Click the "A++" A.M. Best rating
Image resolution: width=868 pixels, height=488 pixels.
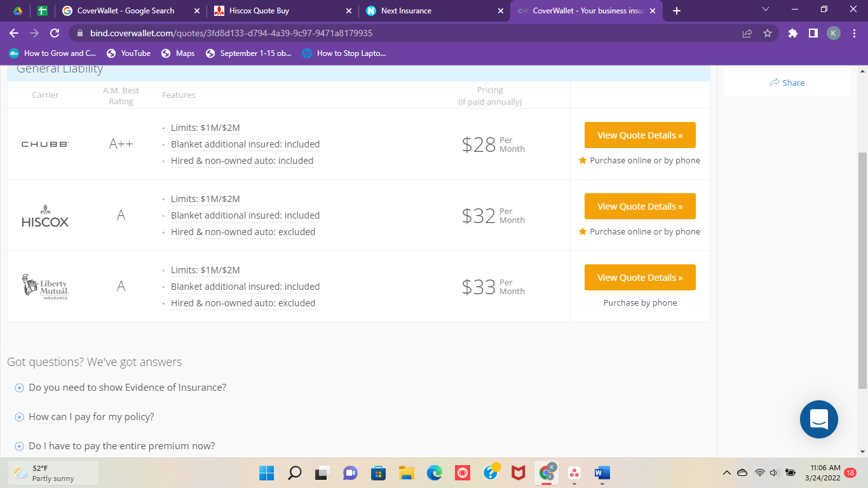[x=121, y=144]
